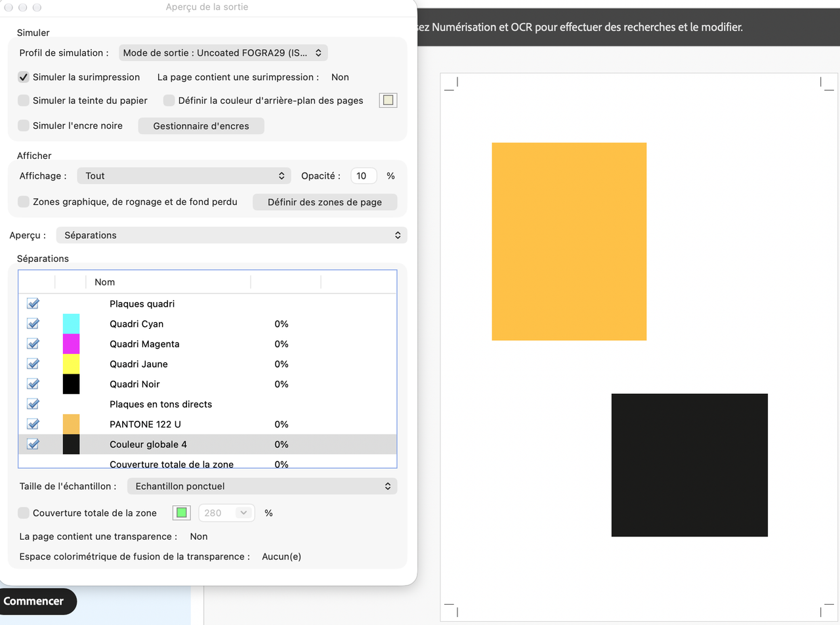
Task: Open Gestionnaire d'encres
Action: click(x=201, y=126)
